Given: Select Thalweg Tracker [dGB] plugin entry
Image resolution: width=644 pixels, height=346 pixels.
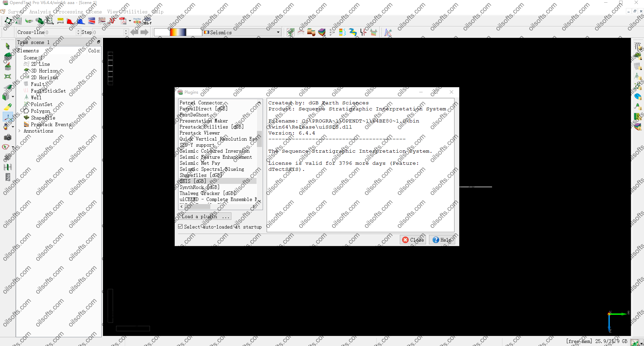Looking at the screenshot, I should pos(208,193).
